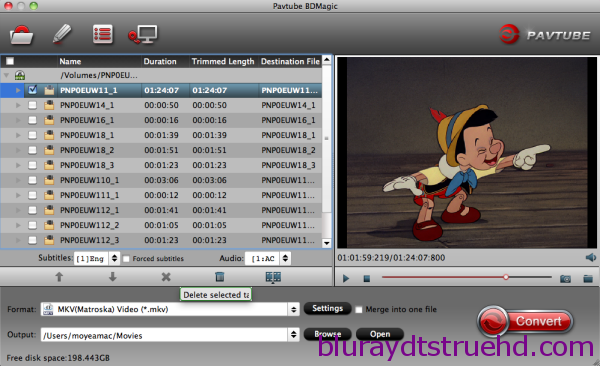Screen dimensions: 600x366
Task: Take snapshot with camera icon
Action: (565, 278)
